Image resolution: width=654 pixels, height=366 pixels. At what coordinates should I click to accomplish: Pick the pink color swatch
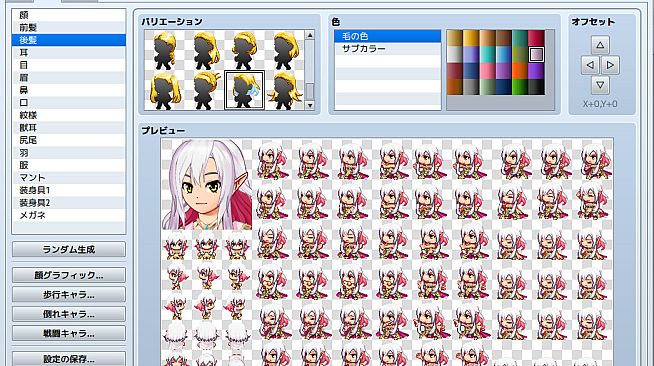[487, 70]
